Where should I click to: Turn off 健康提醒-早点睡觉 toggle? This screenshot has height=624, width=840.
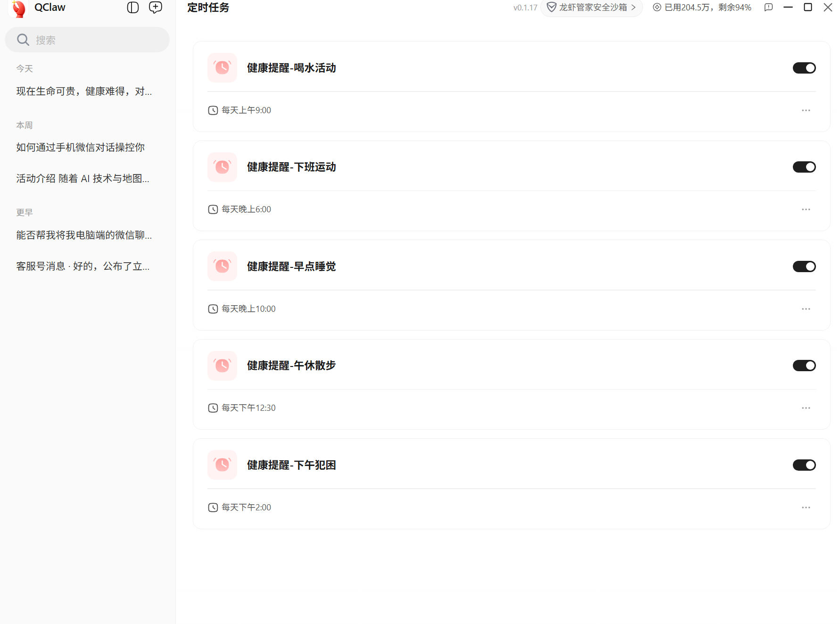[x=804, y=266]
